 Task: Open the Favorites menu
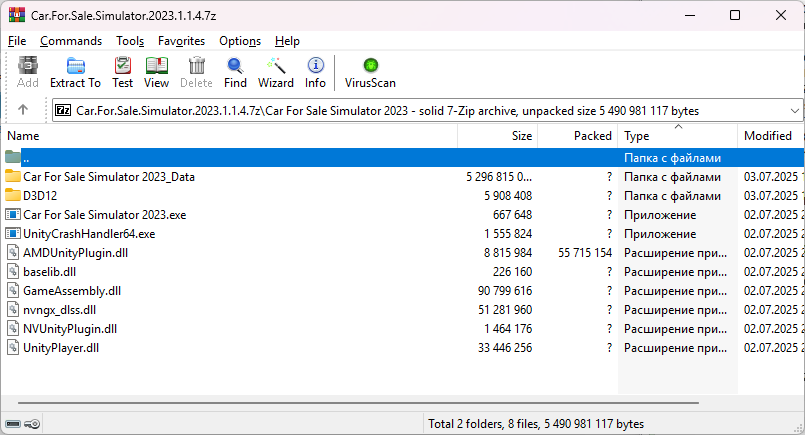click(181, 41)
